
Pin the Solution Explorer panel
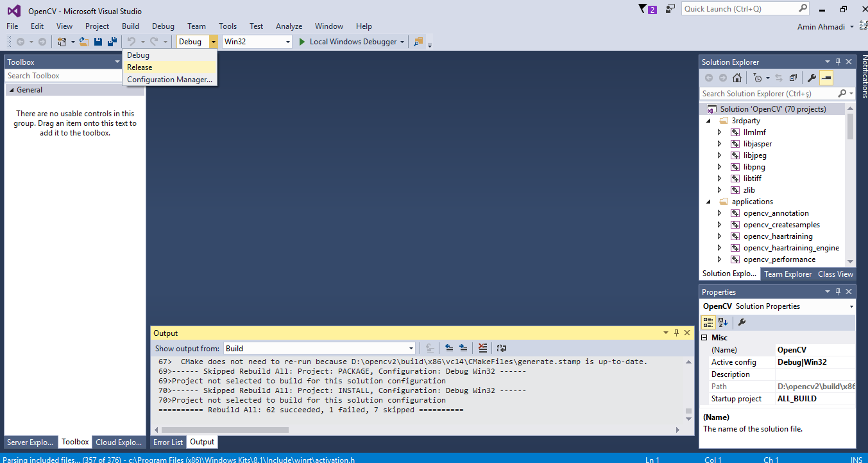tap(838, 62)
